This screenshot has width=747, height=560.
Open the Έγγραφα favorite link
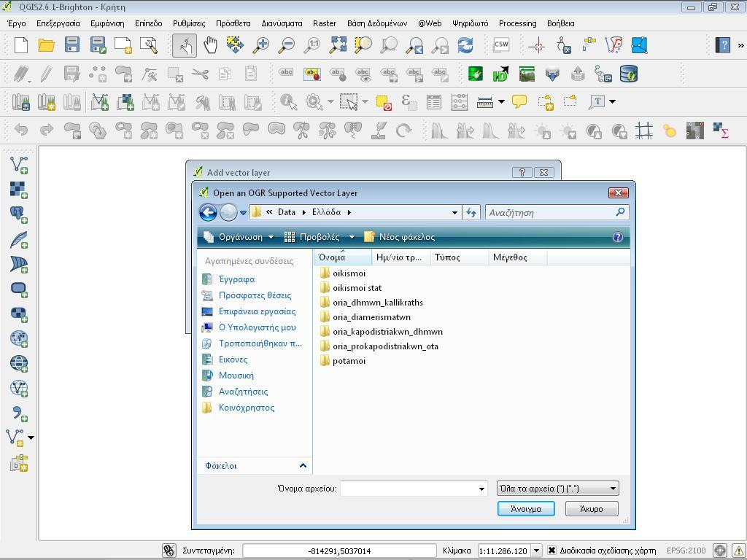[x=236, y=279]
